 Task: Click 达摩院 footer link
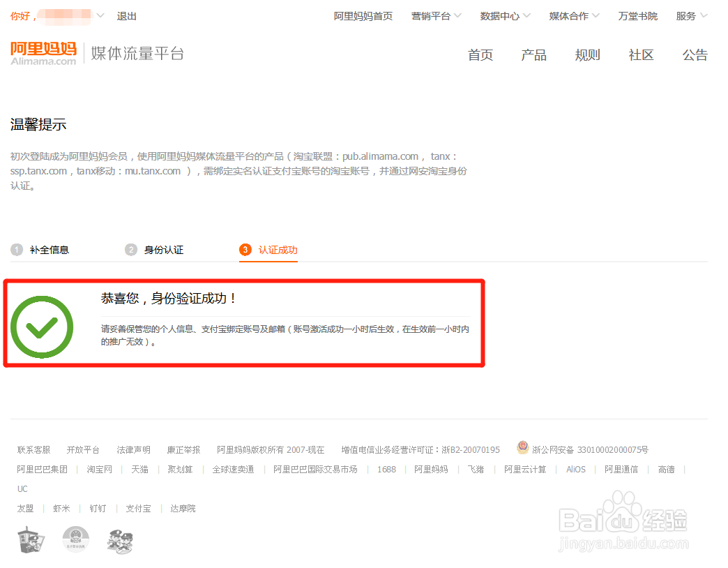[x=183, y=508]
